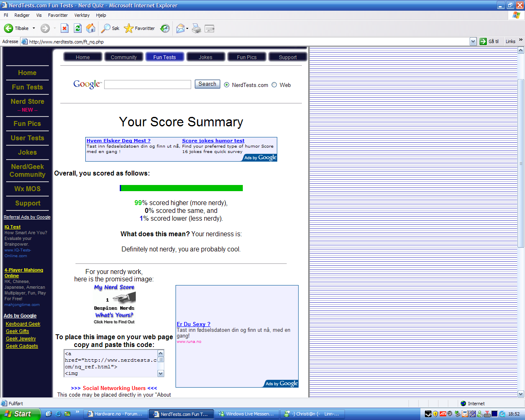Open the Vis menu
This screenshot has height=420, width=525.
point(39,15)
